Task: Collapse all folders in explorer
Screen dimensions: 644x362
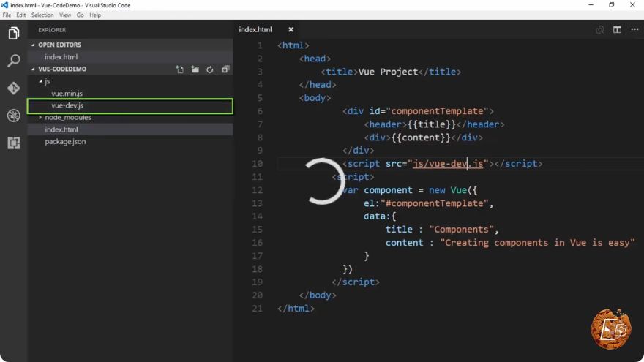Action: click(x=225, y=69)
